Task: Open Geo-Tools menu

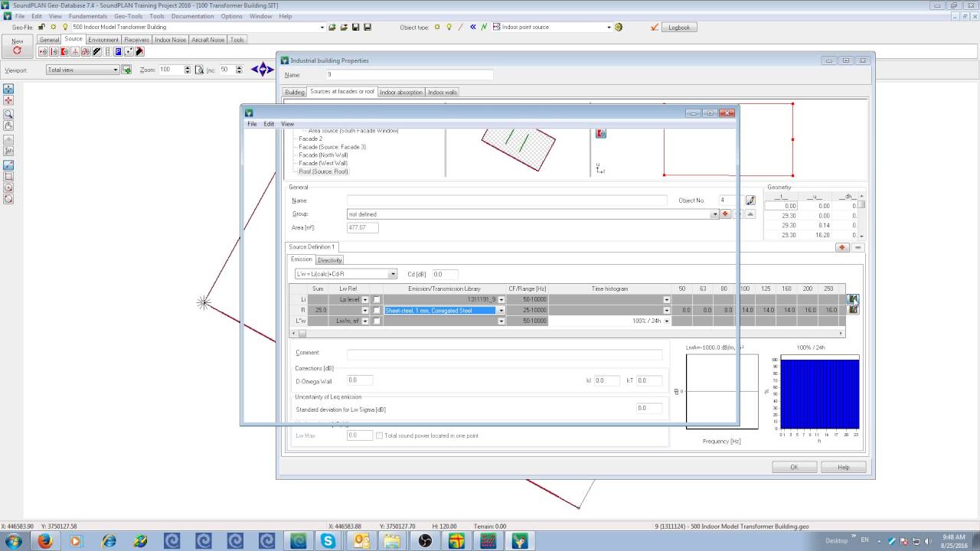Action: [x=129, y=16]
